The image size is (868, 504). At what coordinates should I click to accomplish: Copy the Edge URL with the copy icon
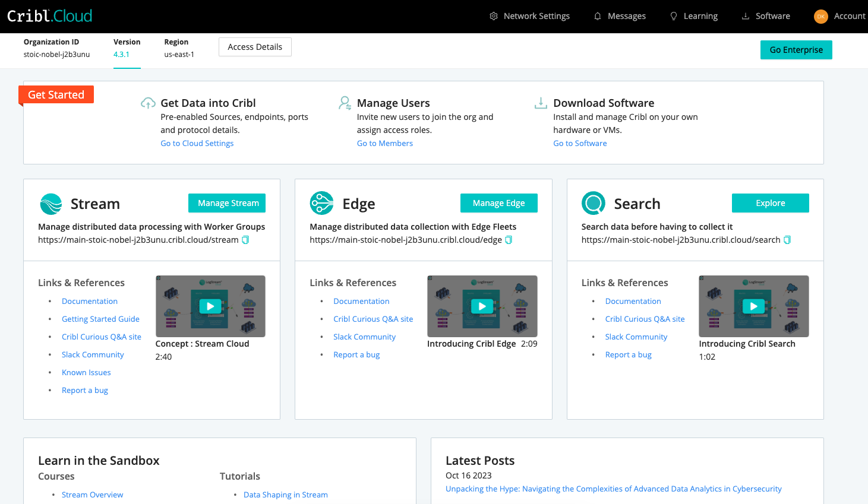[509, 240]
